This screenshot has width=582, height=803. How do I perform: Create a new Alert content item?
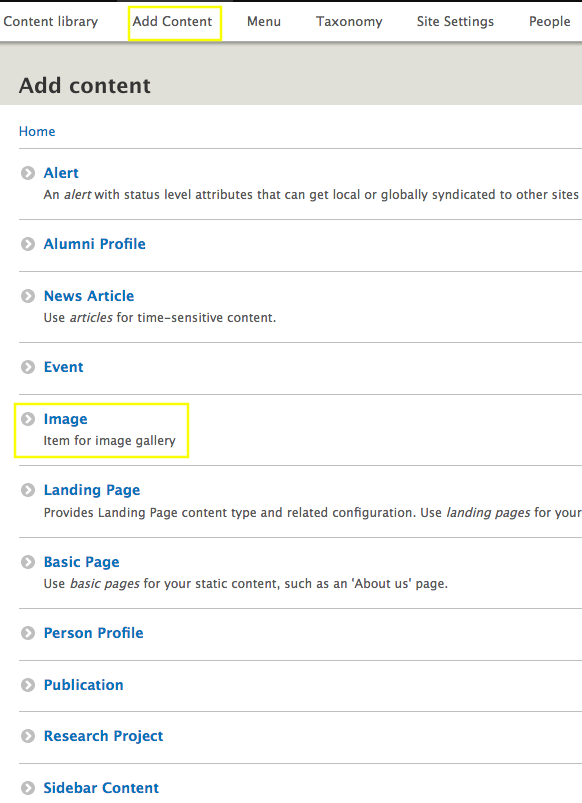[x=61, y=173]
